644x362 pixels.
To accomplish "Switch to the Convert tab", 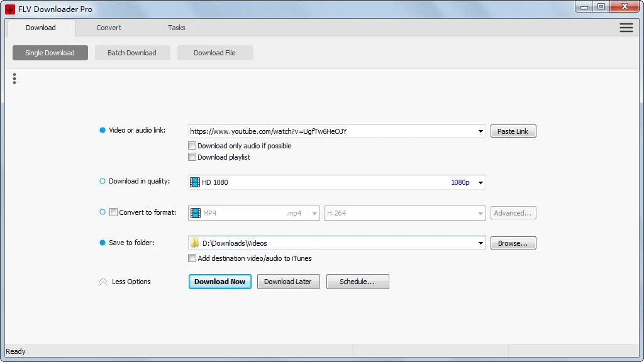I will coord(108,28).
